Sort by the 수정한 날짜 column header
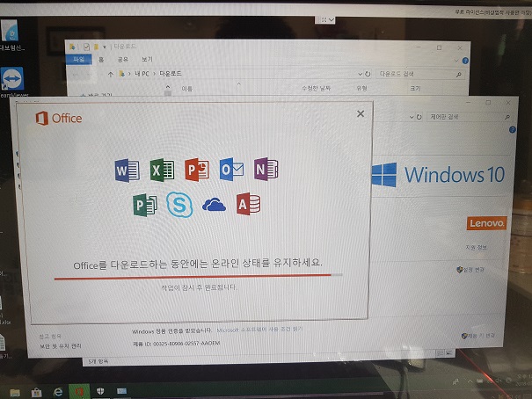Image resolution: width=532 pixels, height=399 pixels. [316, 89]
